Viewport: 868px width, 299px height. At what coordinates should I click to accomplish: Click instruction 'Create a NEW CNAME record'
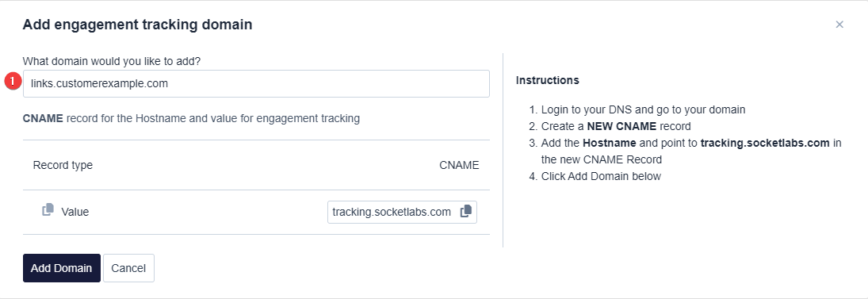point(616,126)
